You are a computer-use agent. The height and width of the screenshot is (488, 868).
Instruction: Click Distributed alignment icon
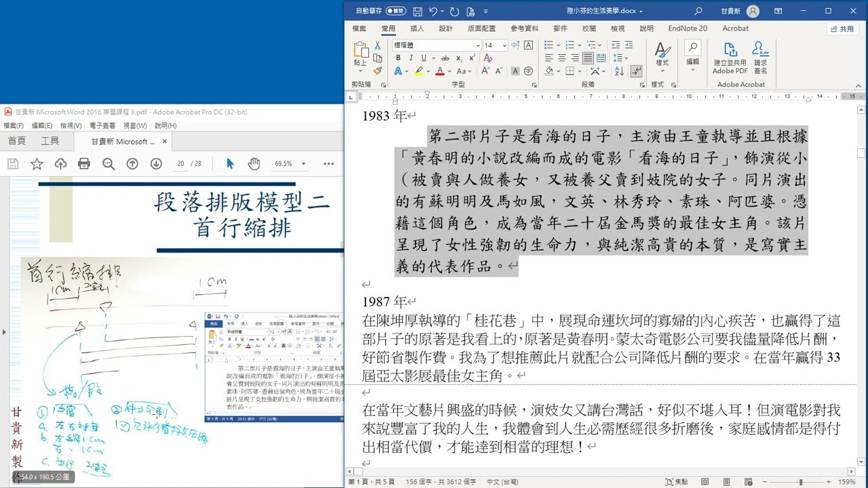[601, 58]
